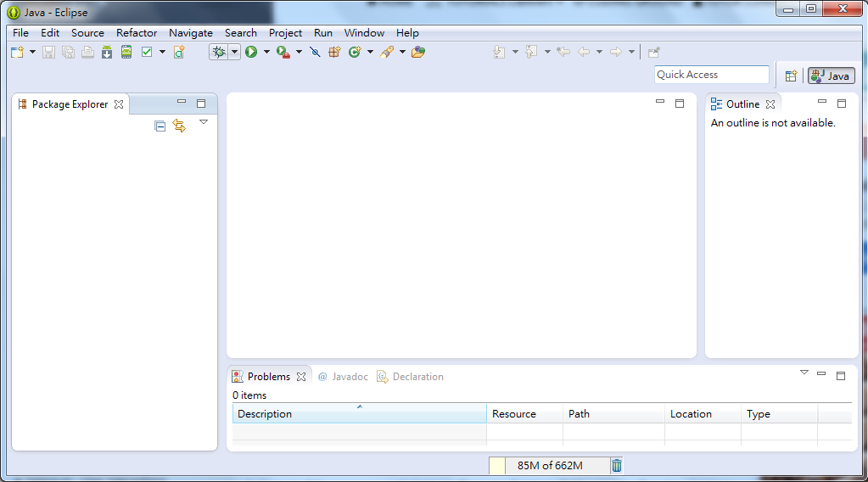Viewport: 868px width, 482px height.
Task: Open the Forward history dropdown arrow
Action: pyautogui.click(x=631, y=52)
